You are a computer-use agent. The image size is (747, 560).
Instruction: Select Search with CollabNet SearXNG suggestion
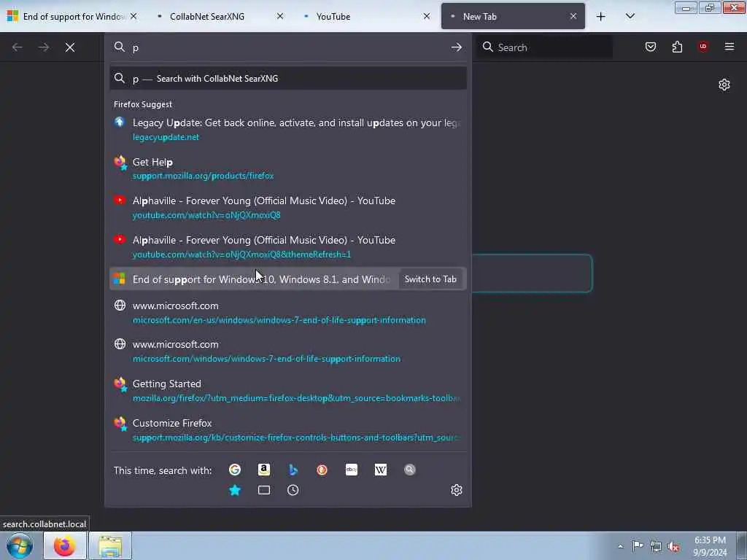point(287,79)
